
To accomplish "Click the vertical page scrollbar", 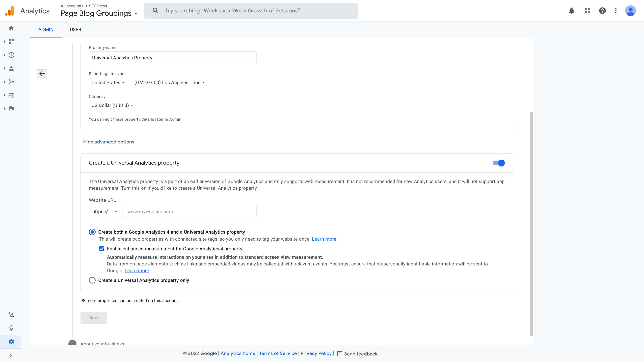I will (531, 224).
